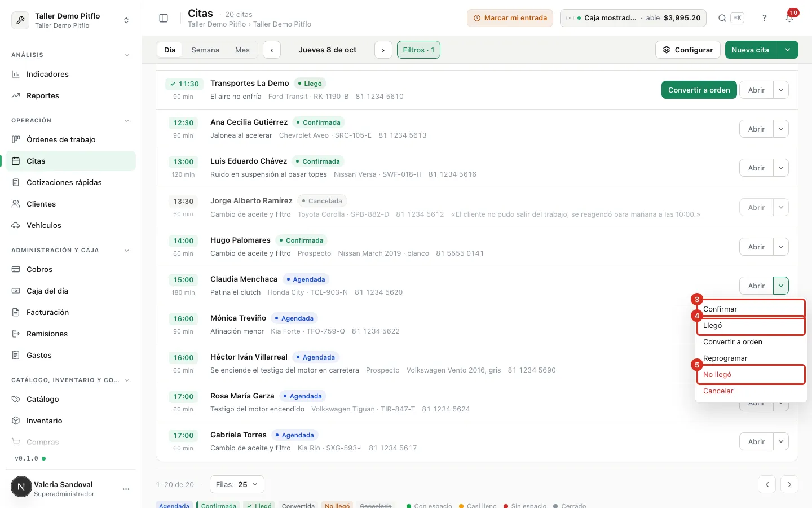Open Indicadores in sidebar
The width and height of the screenshot is (812, 508).
(x=70, y=74)
